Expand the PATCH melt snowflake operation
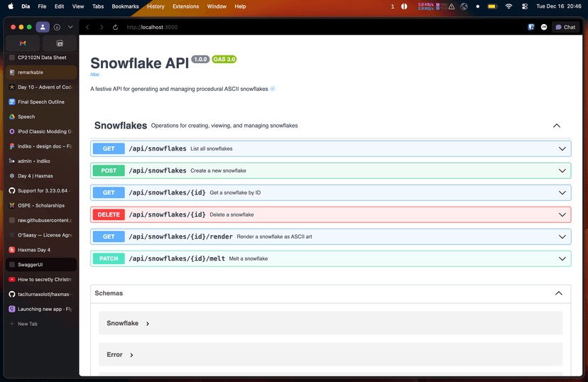This screenshot has width=588, height=382. 330,258
